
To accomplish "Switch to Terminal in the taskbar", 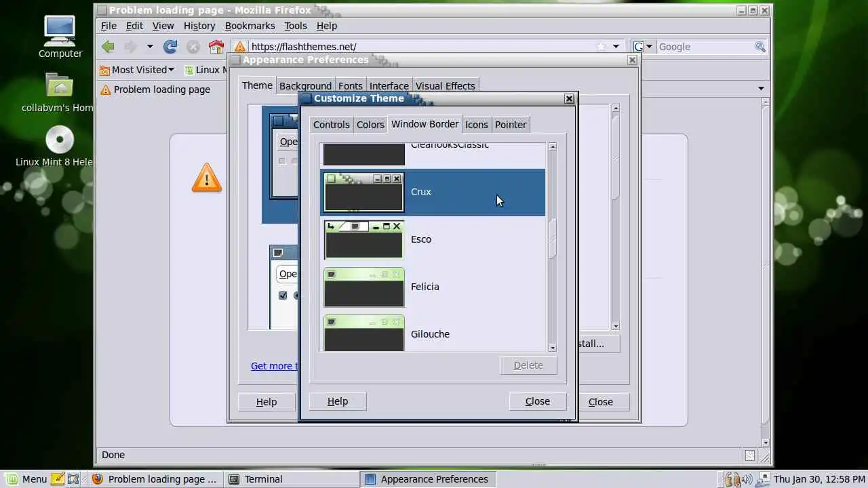I will 292,479.
